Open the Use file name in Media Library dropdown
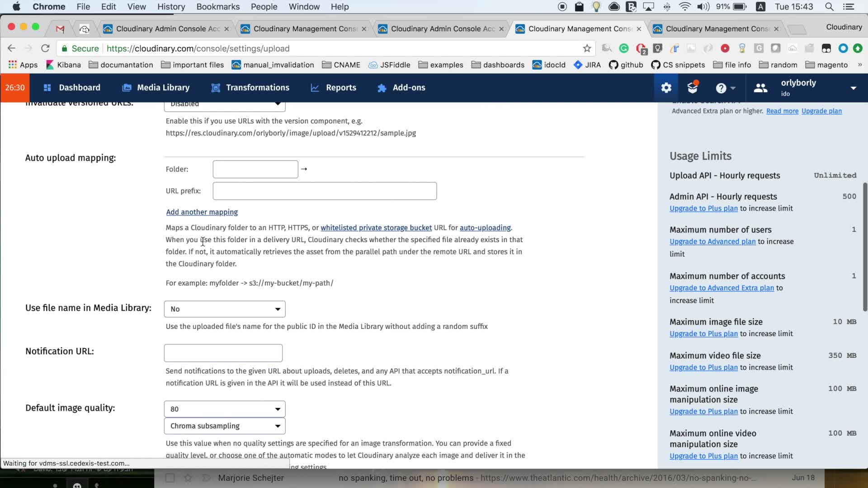This screenshot has height=488, width=868. [x=225, y=309]
